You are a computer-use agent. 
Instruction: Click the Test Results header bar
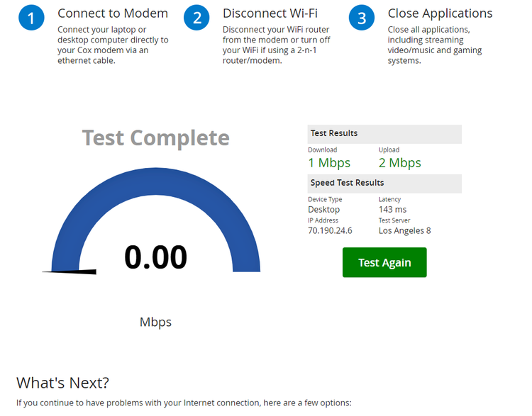pos(384,134)
